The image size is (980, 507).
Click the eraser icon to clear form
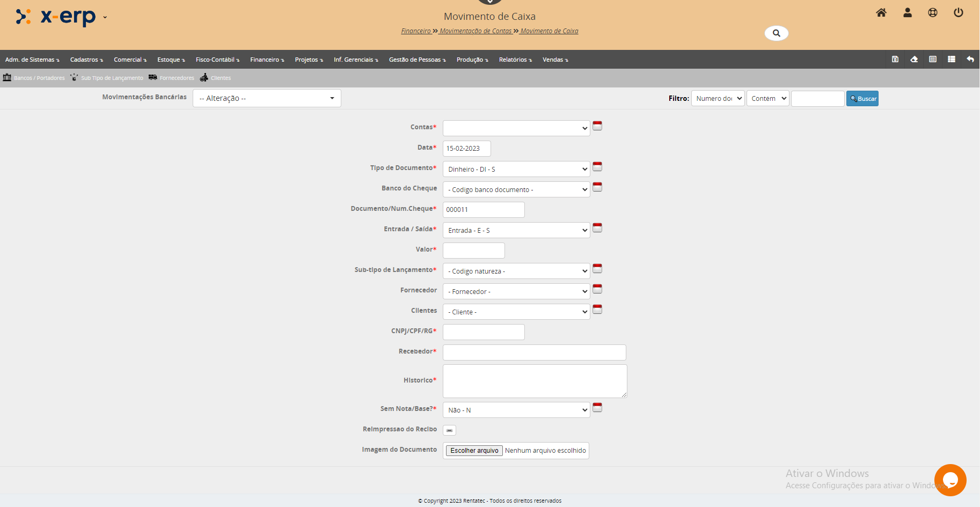(x=914, y=60)
